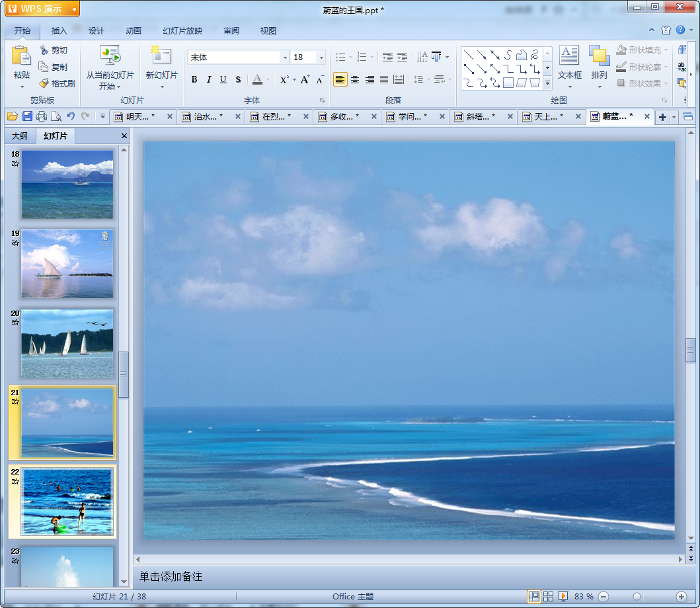
Task: Switch to slide sorter view icon
Action: (x=548, y=597)
